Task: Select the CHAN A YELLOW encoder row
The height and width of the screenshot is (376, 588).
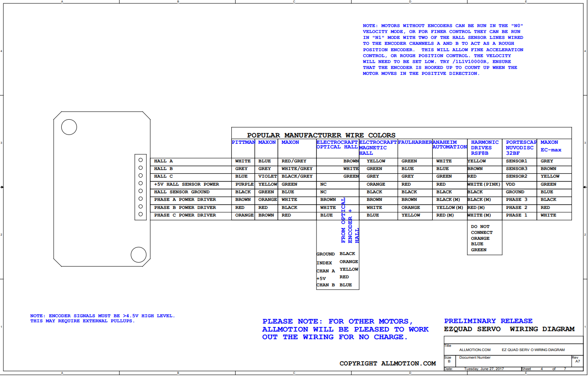Action: click(338, 270)
